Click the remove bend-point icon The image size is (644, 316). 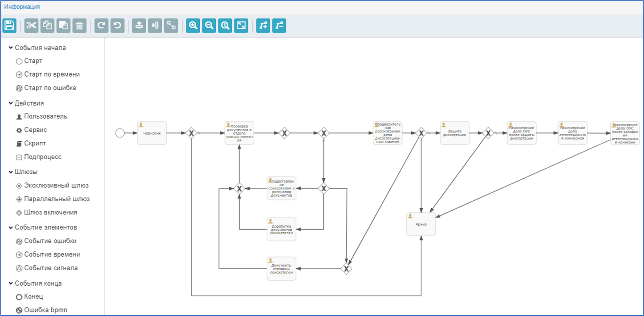279,25
